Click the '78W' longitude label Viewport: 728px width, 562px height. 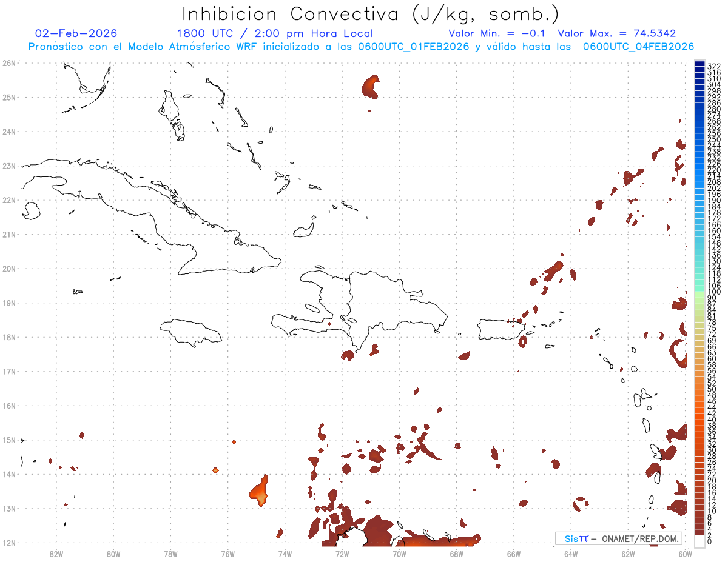coord(170,554)
